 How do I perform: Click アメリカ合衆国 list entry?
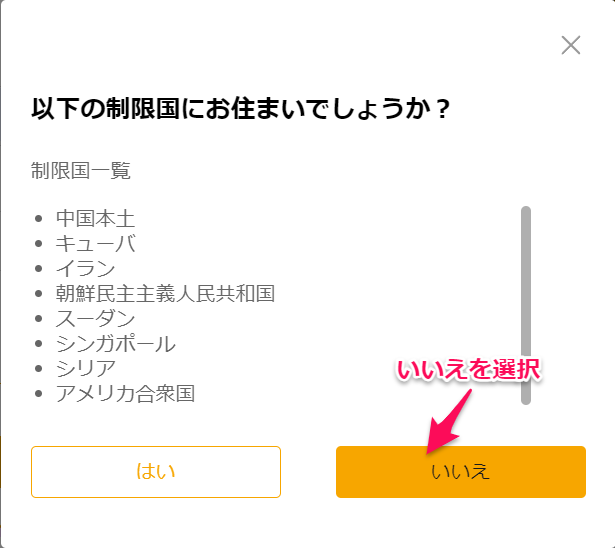point(126,393)
